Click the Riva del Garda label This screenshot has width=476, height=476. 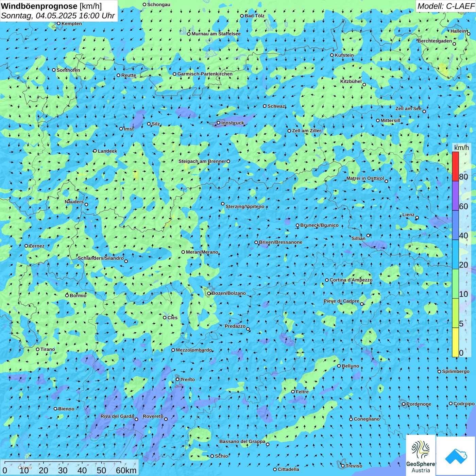(117, 416)
